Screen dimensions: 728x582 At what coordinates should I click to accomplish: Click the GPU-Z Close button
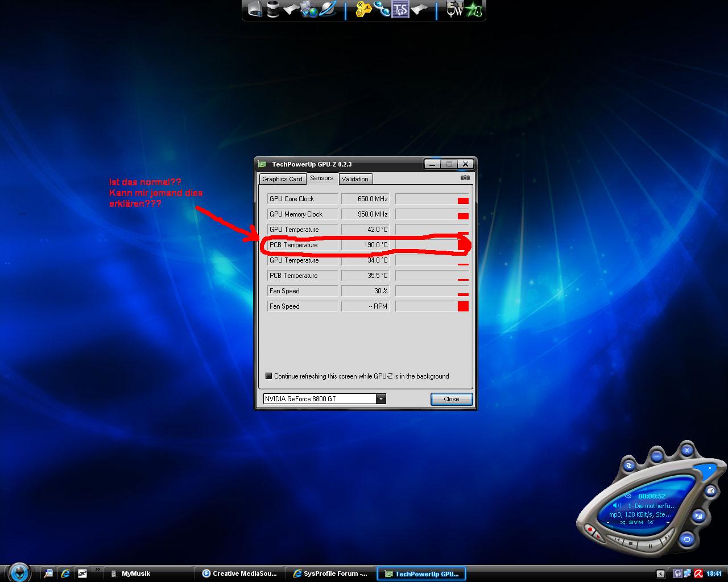point(451,399)
